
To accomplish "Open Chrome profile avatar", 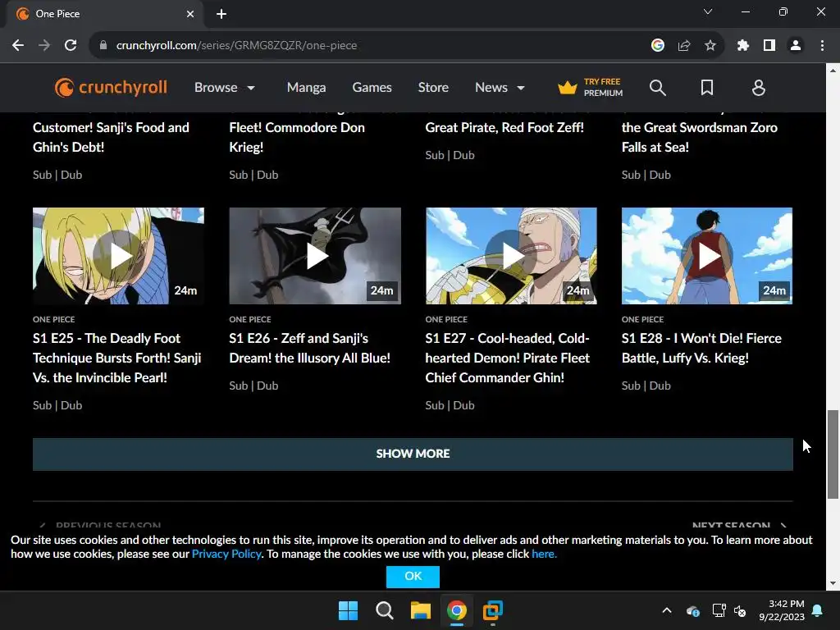I will pyautogui.click(x=796, y=46).
